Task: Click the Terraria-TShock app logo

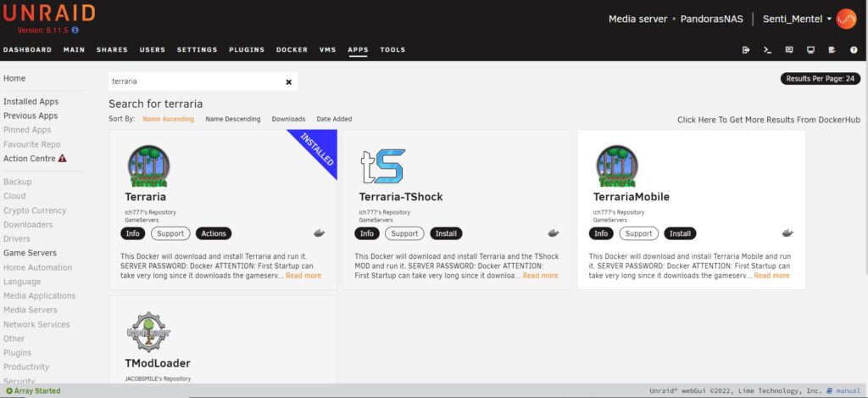Action: (x=381, y=166)
